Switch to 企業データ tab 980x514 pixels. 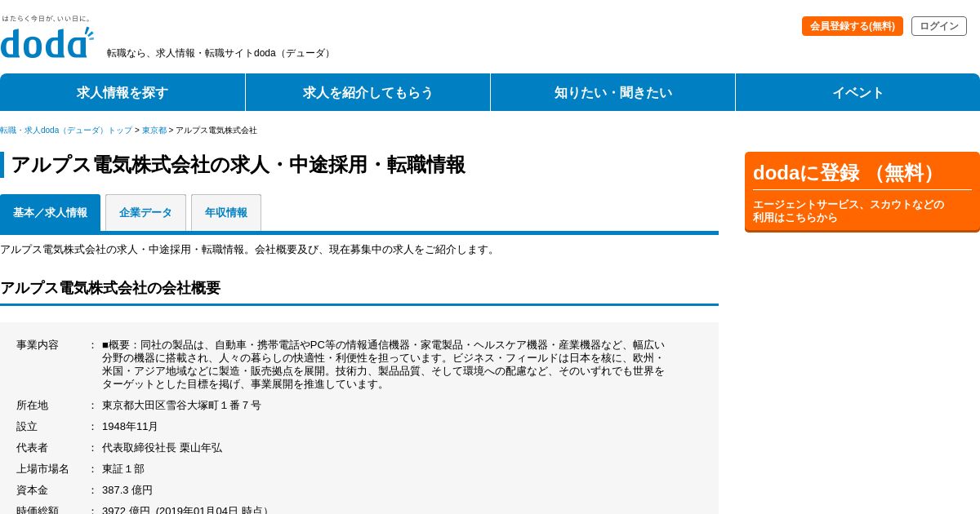(145, 212)
